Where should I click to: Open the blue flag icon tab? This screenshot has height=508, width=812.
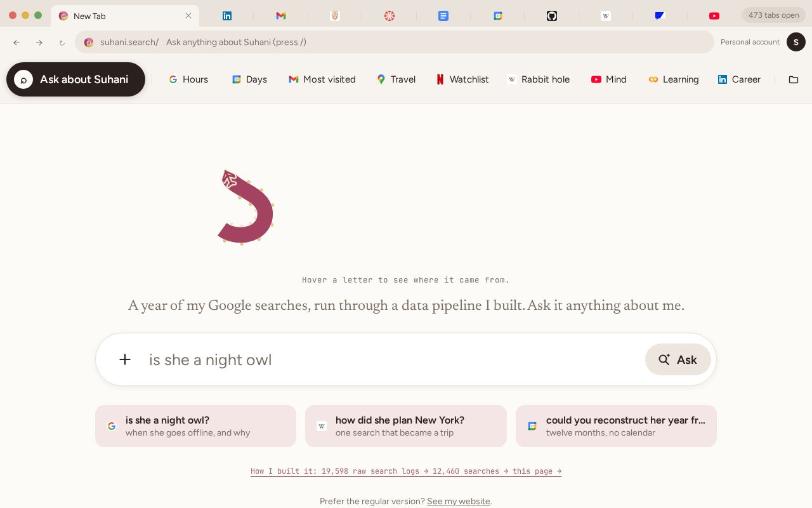[660, 16]
